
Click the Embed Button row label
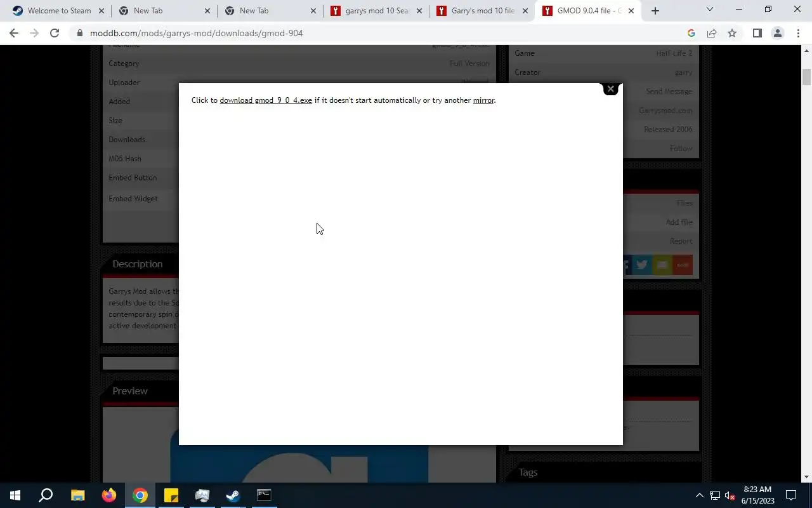pyautogui.click(x=133, y=178)
